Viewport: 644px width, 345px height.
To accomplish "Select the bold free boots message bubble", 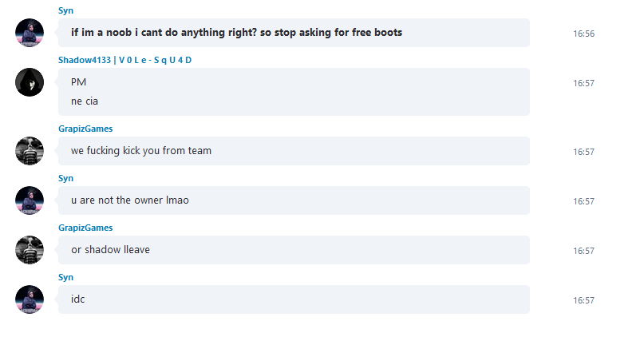I will point(294,33).
